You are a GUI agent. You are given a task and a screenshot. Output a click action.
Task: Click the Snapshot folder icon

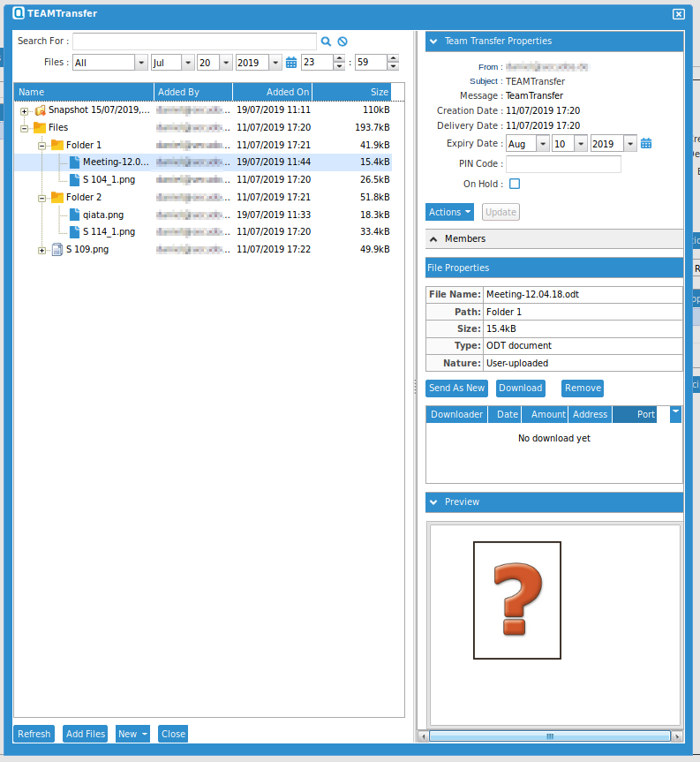point(41,110)
